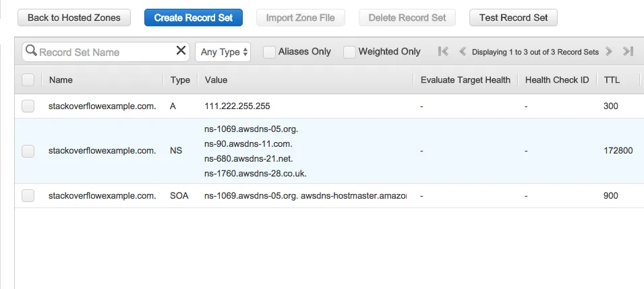
Task: Sort by the TTL column header
Action: coord(612,80)
